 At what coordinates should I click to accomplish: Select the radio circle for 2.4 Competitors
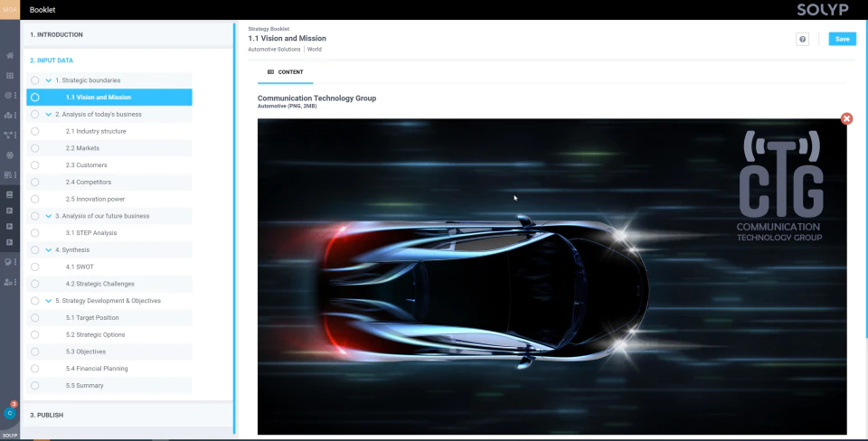click(x=35, y=182)
